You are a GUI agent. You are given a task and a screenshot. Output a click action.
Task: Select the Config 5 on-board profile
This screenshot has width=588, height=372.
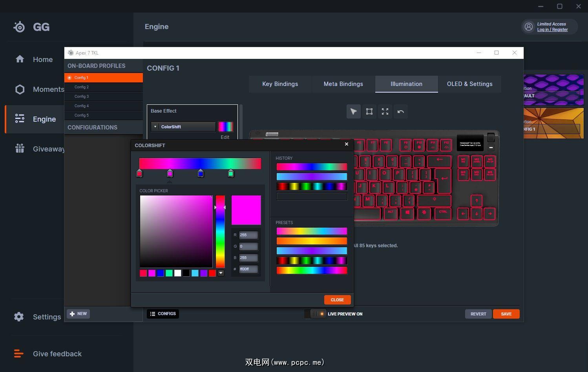(x=104, y=115)
